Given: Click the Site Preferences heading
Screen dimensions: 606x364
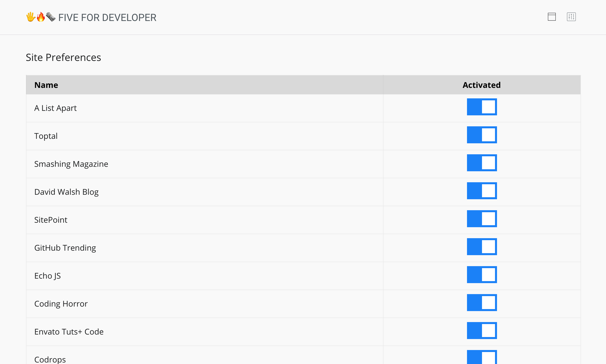Looking at the screenshot, I should [63, 57].
